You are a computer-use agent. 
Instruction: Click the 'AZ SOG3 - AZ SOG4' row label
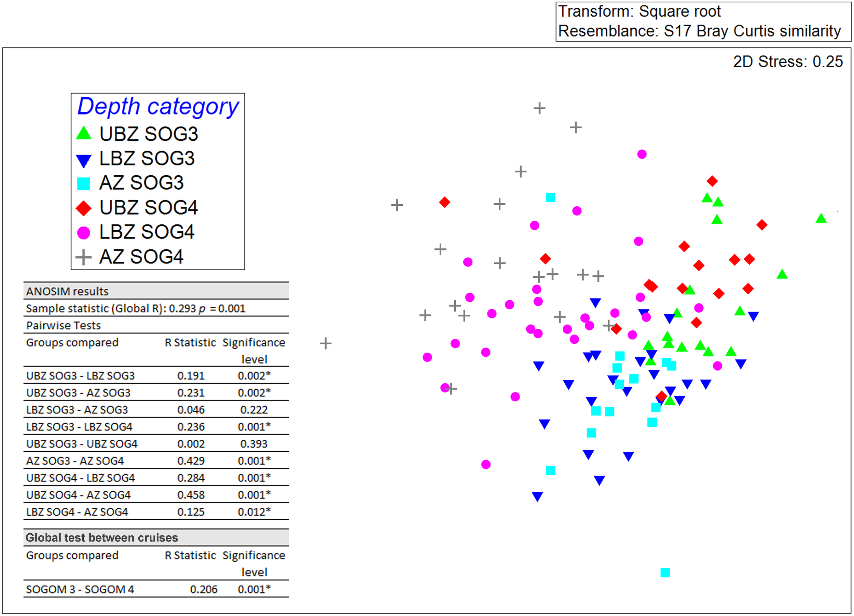75,461
